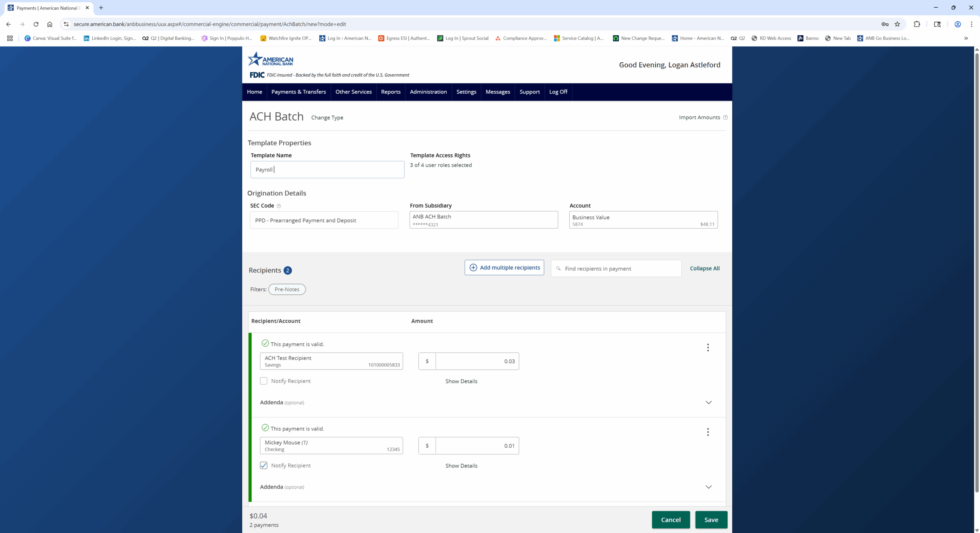980x533 pixels.
Task: Toggle the Pre-Notes filter
Action: click(x=287, y=289)
